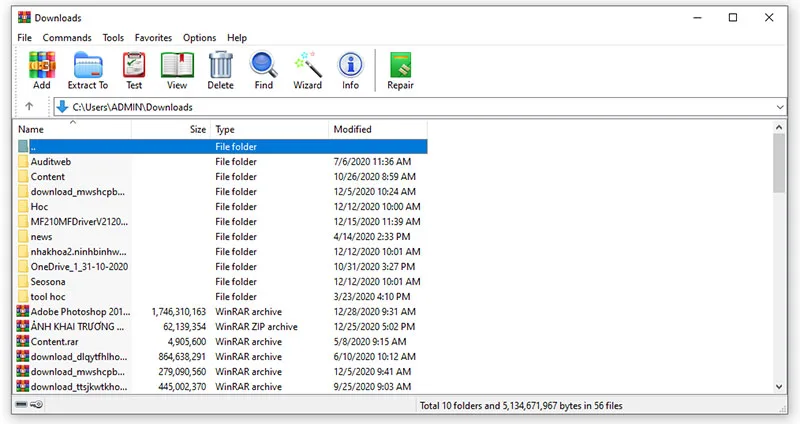Click the Delete trash bin icon
This screenshot has width=800, height=424.
pyautogui.click(x=220, y=65)
